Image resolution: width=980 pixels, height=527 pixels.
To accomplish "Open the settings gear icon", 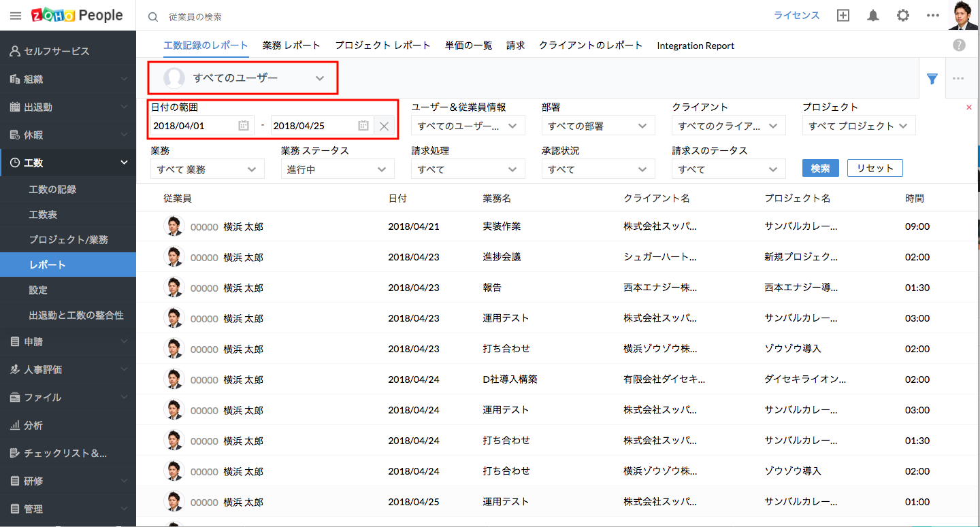I will click(903, 16).
